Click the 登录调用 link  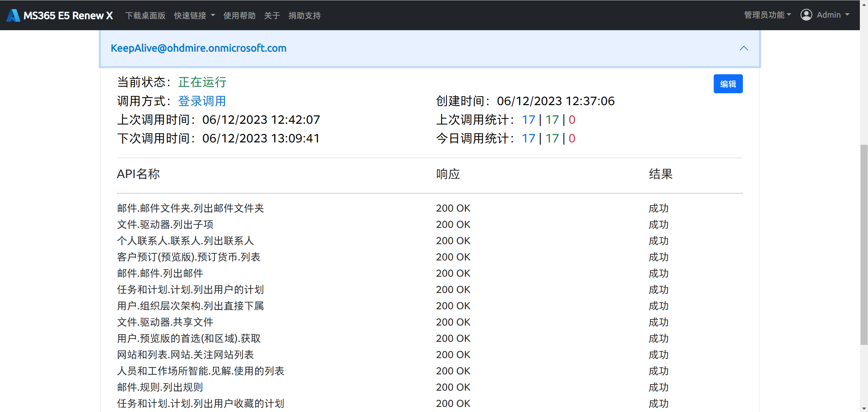(202, 101)
